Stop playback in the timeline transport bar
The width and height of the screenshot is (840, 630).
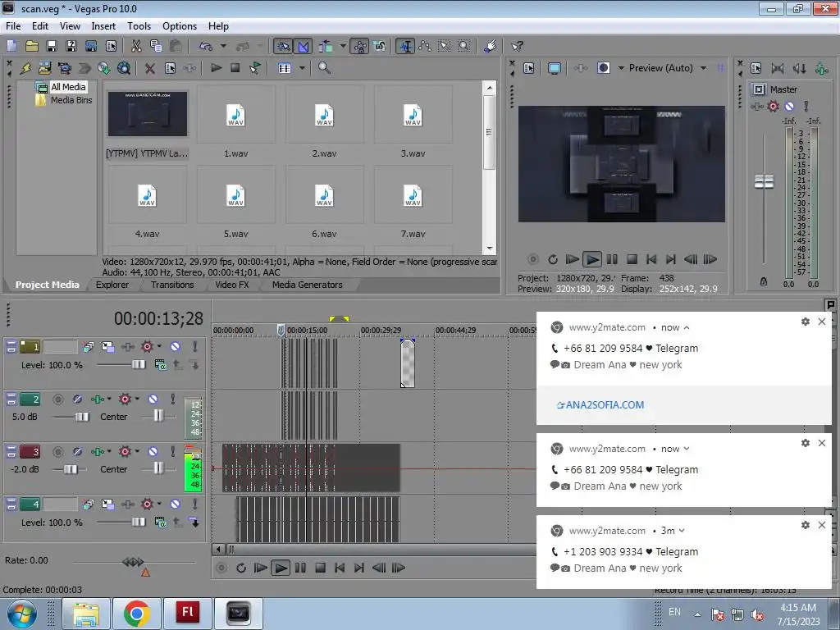pos(320,568)
